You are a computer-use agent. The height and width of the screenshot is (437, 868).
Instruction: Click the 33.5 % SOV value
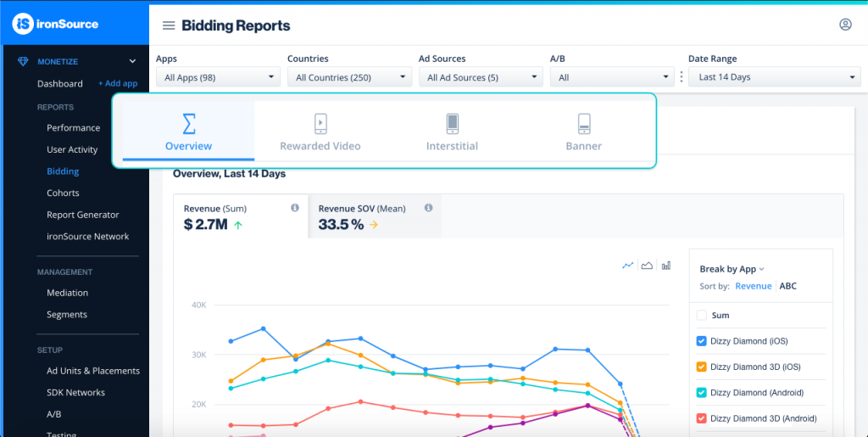pyautogui.click(x=341, y=225)
